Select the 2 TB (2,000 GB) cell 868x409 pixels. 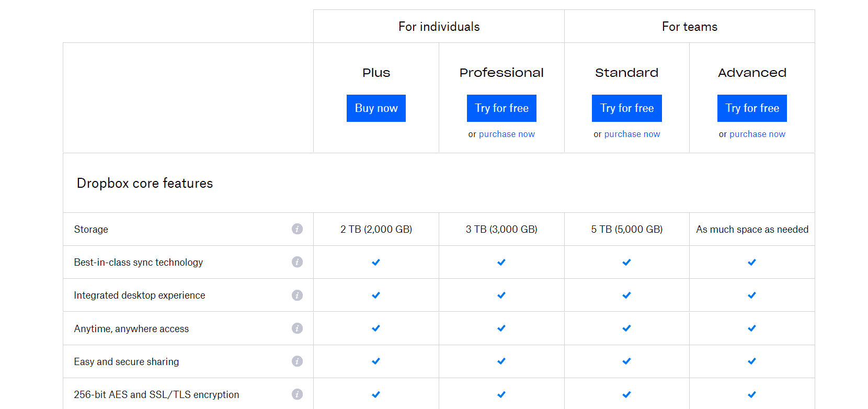[x=376, y=229]
